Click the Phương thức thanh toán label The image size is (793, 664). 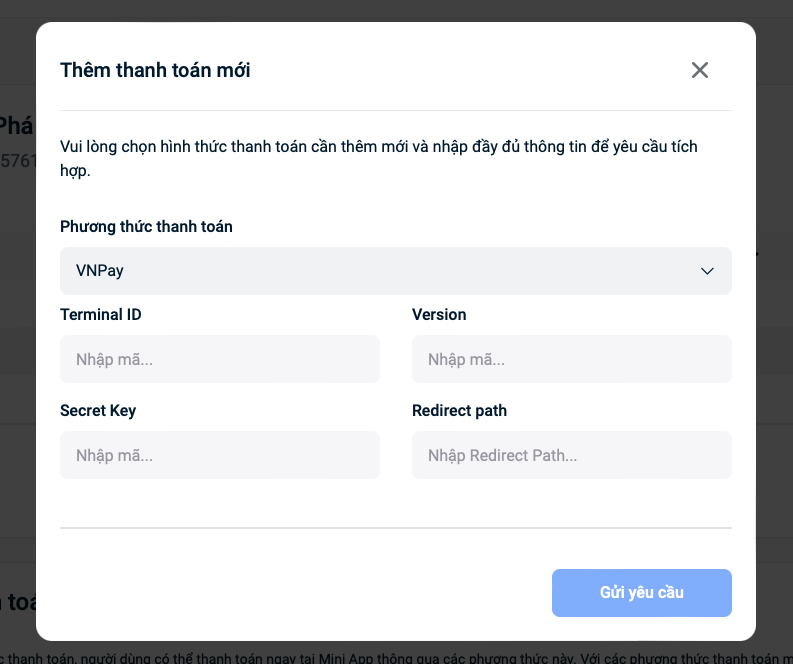(x=146, y=227)
